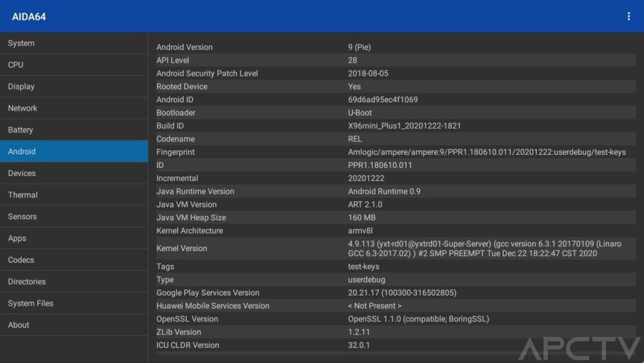644x363 pixels.
Task: Select the Java Runtime Version label
Action: click(x=195, y=192)
